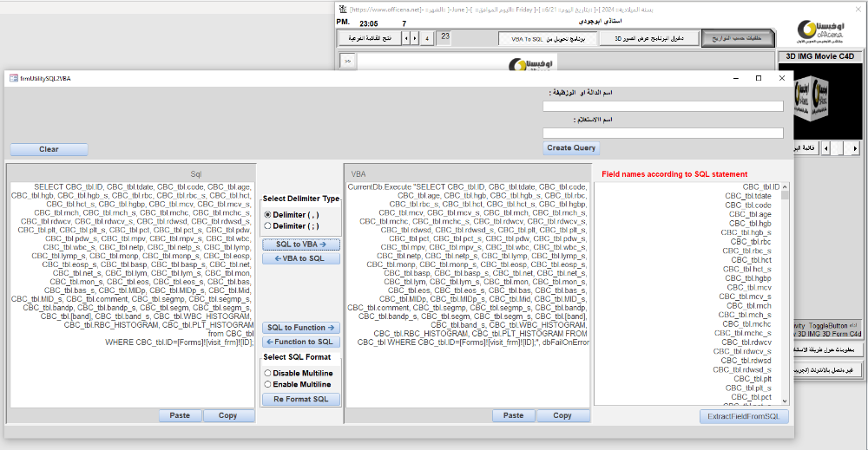
Task: Select CBC_tbl.age in field names list
Action: pos(750,214)
